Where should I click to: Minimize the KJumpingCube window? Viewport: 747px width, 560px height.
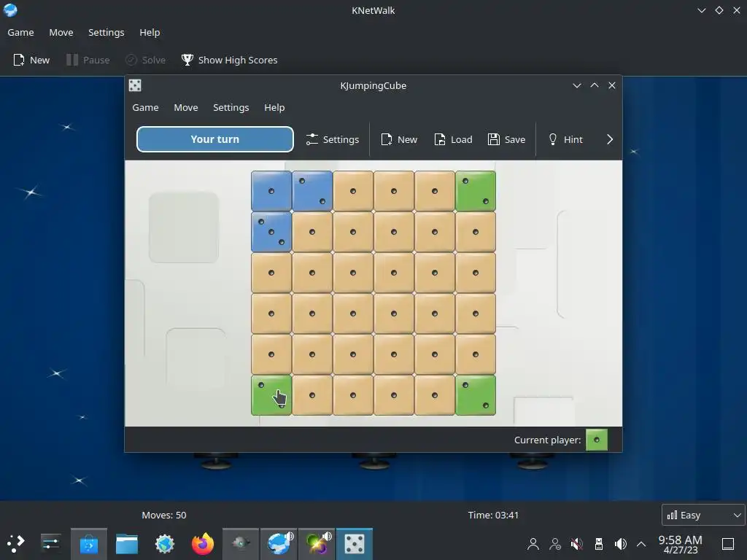click(577, 85)
